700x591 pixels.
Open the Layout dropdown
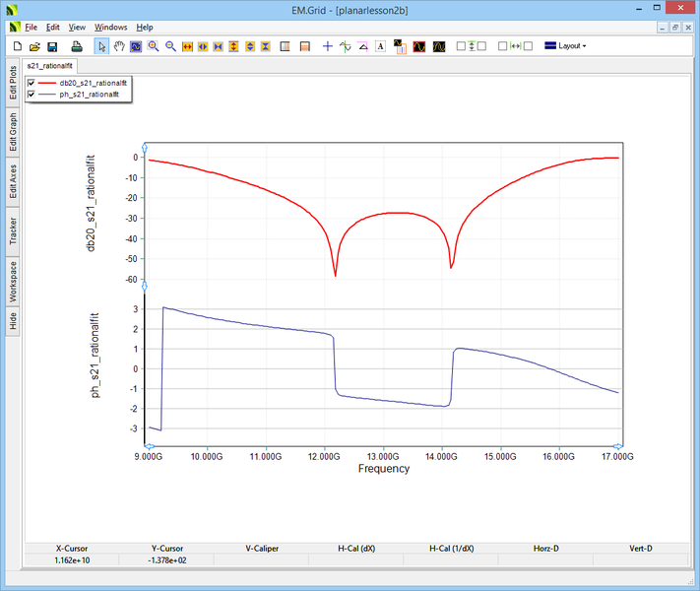point(566,46)
